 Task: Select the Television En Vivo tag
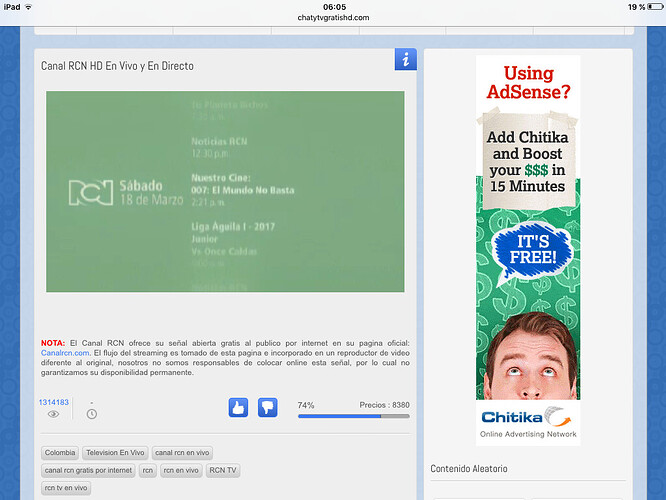[115, 453]
